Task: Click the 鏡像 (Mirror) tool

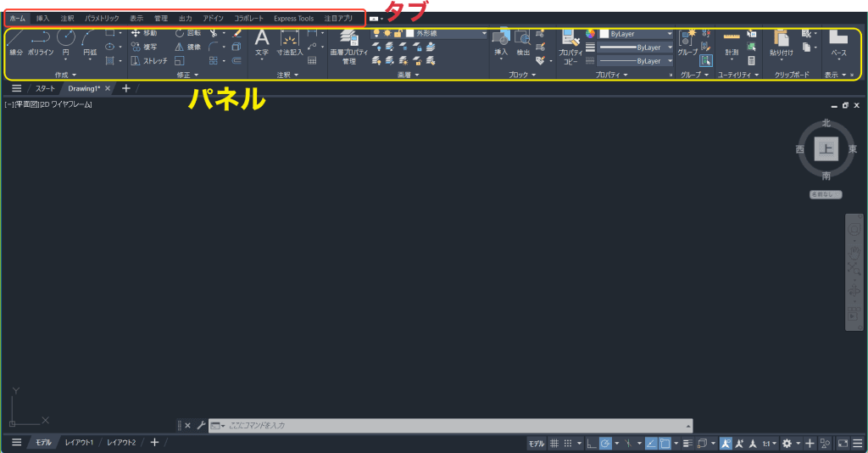Action: (x=188, y=47)
